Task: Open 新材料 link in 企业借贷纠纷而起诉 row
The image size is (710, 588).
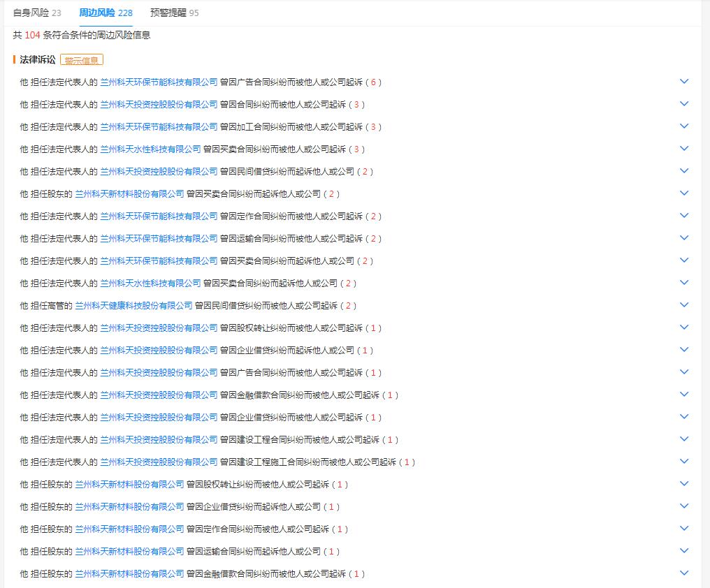Action: tap(129, 506)
